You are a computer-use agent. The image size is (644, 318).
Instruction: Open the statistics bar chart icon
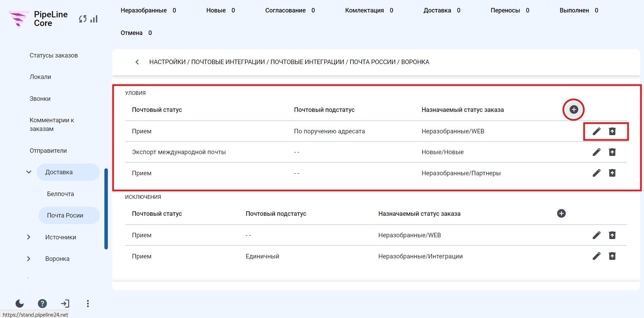tap(94, 19)
